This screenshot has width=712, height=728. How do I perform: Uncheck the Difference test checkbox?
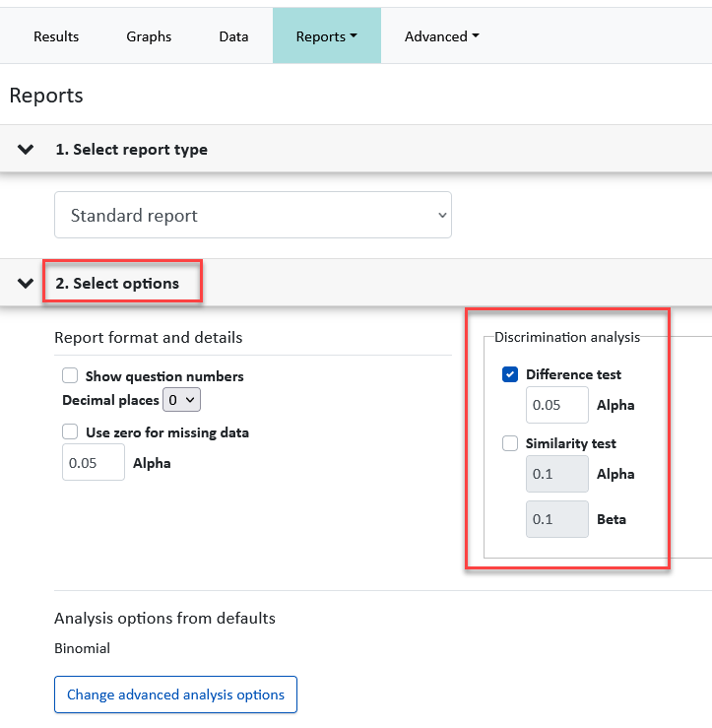510,374
